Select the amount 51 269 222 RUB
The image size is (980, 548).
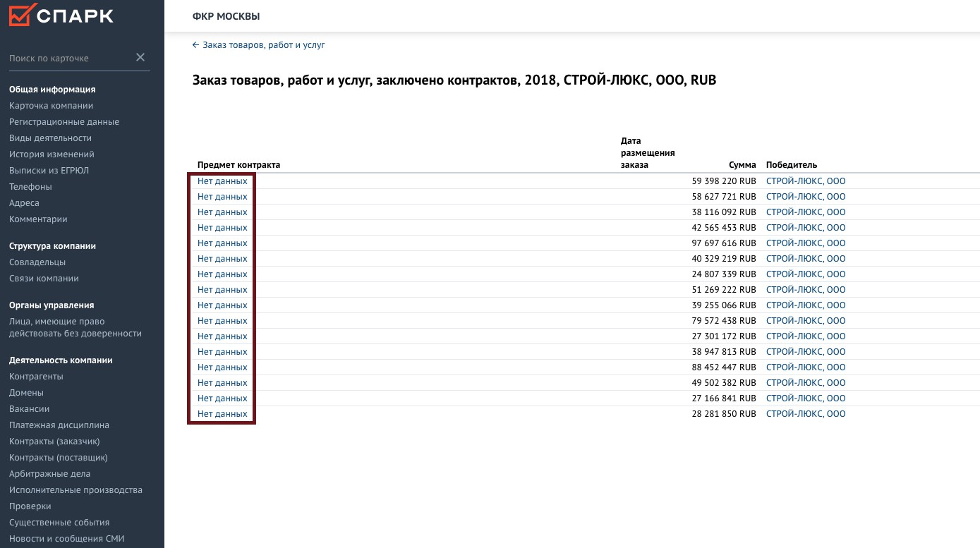724,290
